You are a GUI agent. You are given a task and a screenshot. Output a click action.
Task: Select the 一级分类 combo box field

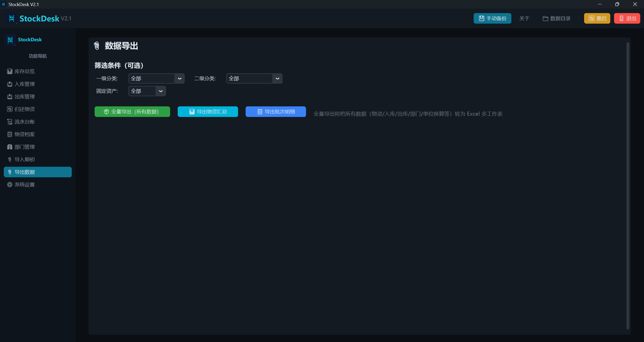(157, 78)
